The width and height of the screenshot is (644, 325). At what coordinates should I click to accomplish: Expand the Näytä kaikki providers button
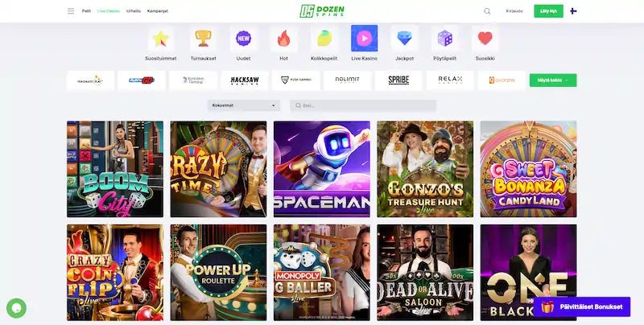553,80
